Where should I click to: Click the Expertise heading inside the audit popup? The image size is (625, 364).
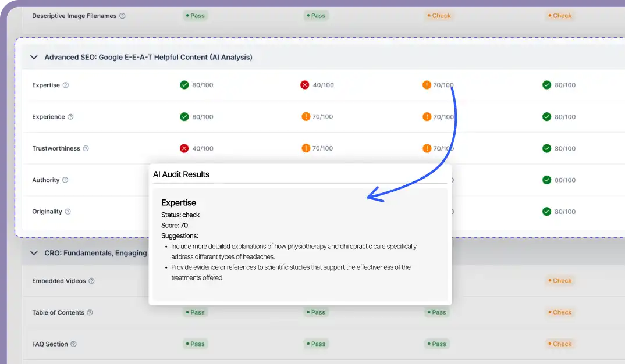point(179,203)
